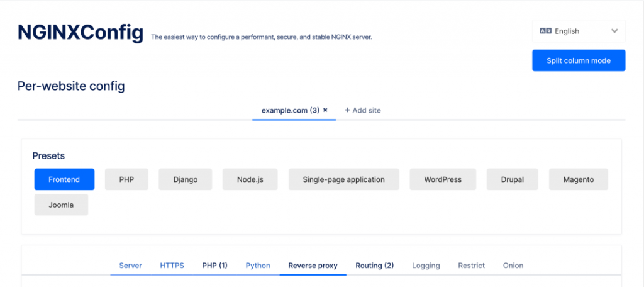644x287 pixels.
Task: Click the language translate icon
Action: coord(545,31)
